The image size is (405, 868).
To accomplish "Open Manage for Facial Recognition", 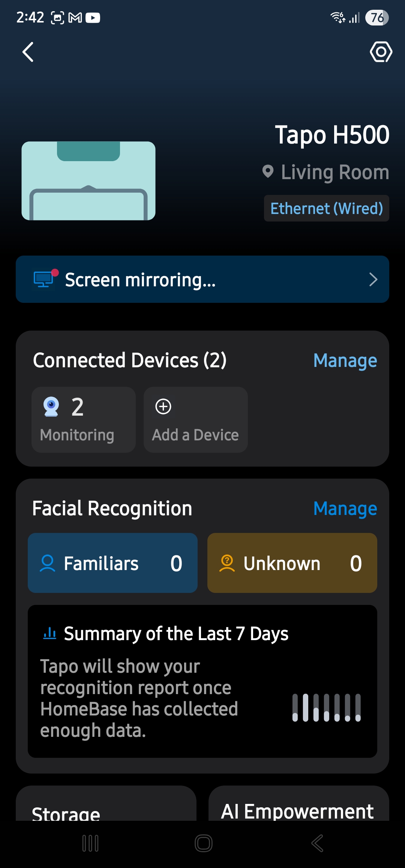I will coord(345,509).
